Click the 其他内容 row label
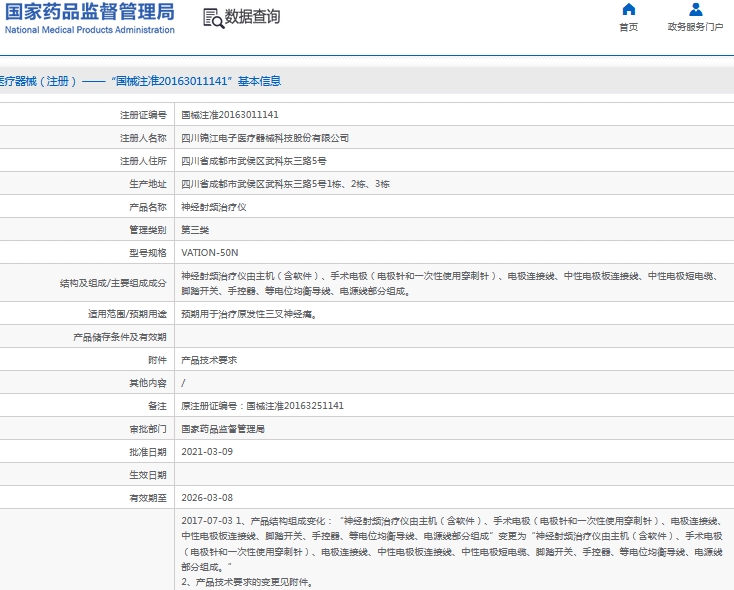The height and width of the screenshot is (590, 734). (148, 383)
